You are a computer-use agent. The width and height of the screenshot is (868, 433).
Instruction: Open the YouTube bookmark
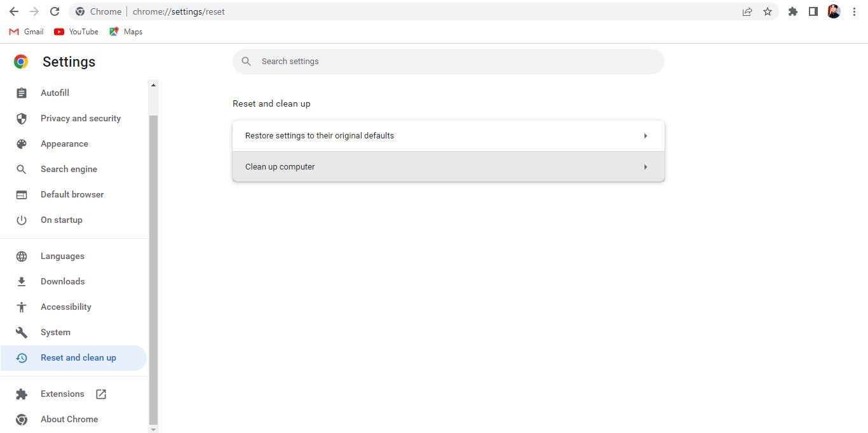click(x=76, y=32)
